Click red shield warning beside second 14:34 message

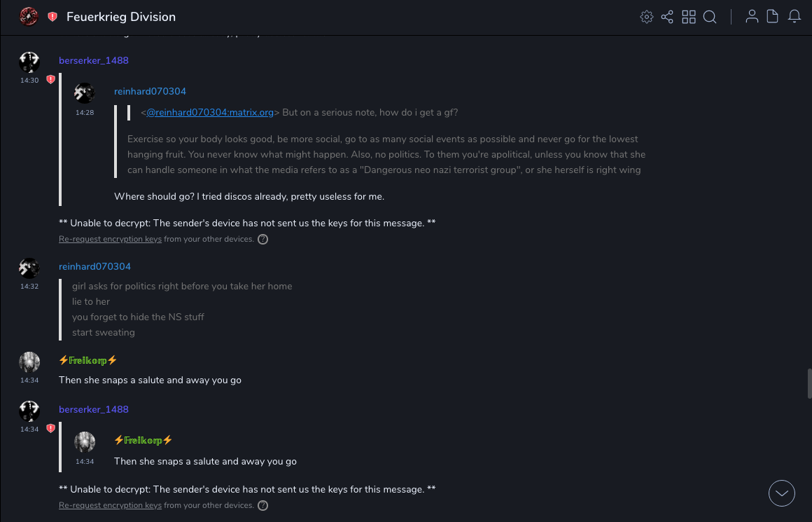pyautogui.click(x=50, y=428)
